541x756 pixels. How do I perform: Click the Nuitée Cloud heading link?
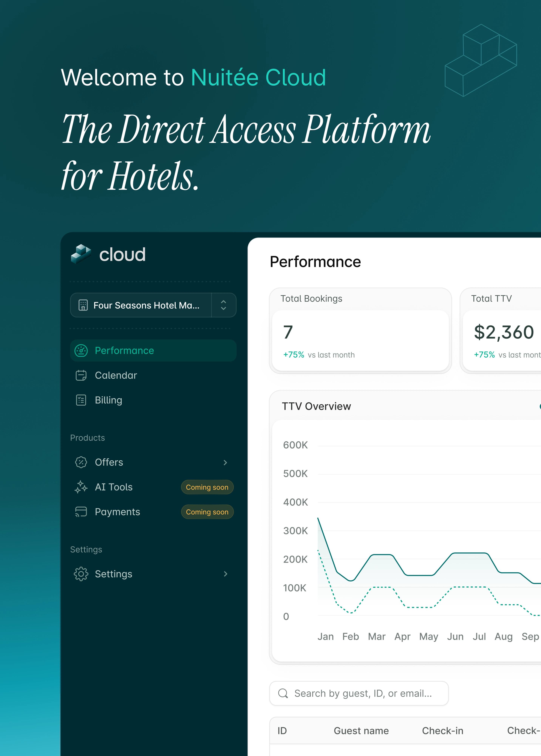point(258,78)
